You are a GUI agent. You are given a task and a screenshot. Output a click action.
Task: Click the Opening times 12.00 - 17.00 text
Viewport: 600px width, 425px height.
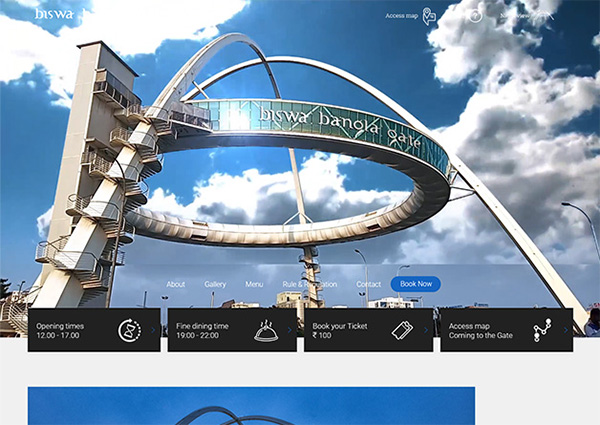[60, 331]
